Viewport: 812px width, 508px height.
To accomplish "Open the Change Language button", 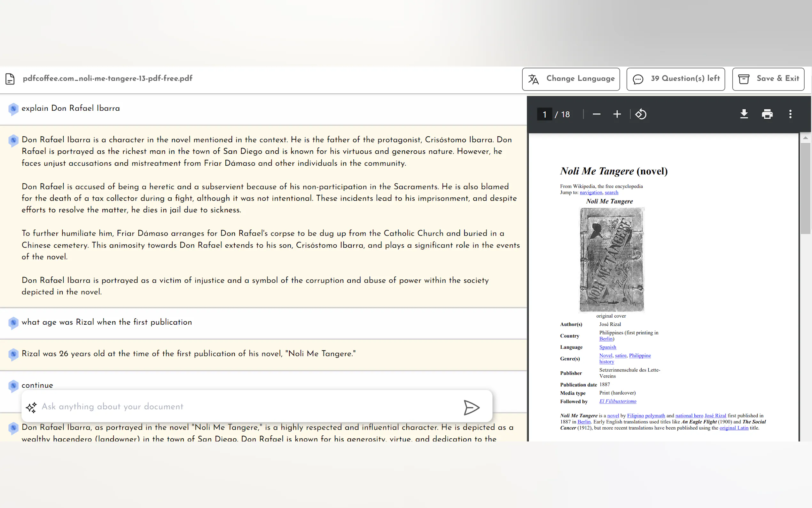I will pos(571,79).
